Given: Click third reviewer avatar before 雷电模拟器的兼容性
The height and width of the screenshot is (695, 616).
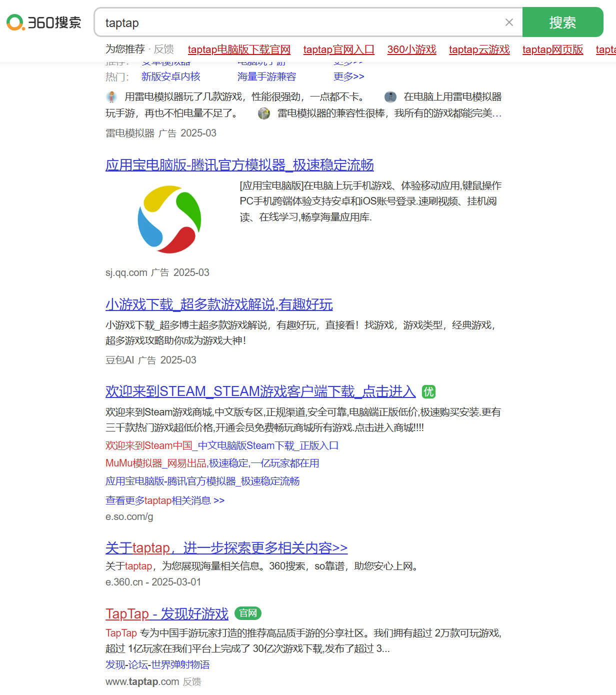Looking at the screenshot, I should coord(264,113).
